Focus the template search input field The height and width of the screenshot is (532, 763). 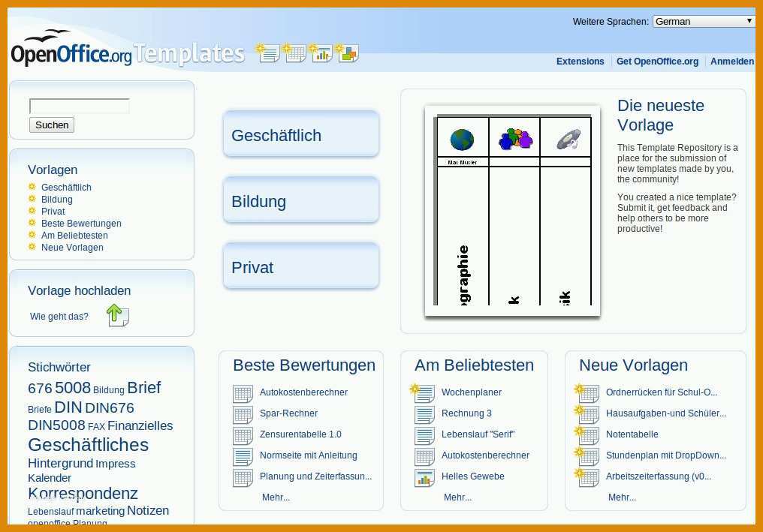(80, 106)
